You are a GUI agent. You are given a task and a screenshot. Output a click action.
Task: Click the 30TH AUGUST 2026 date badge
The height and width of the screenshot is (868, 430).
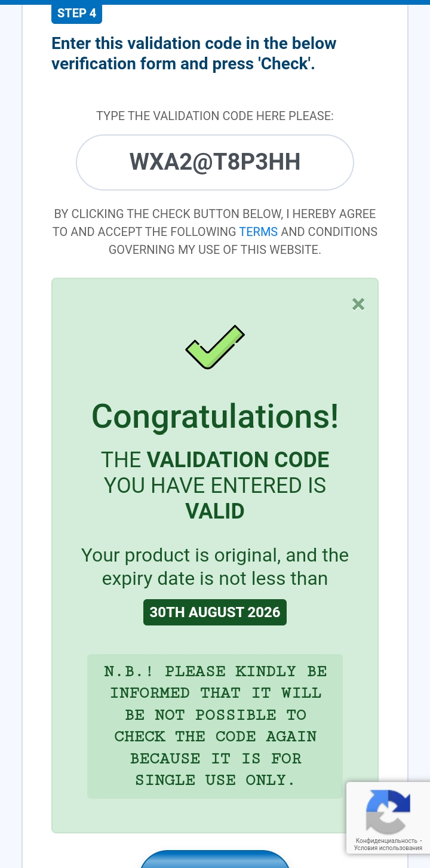click(215, 612)
